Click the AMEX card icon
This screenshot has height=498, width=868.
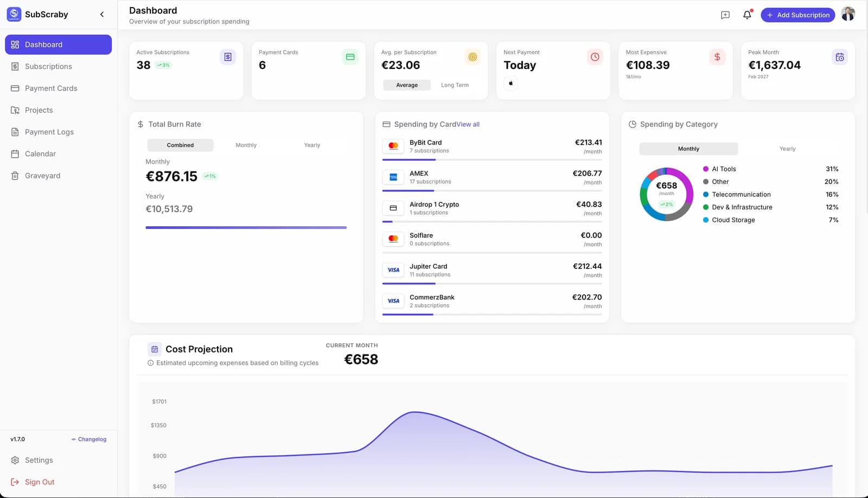point(393,177)
